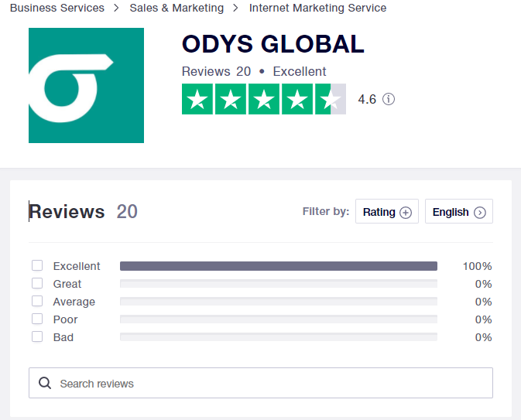Click the ODYS GLOBAL teal logo image

coord(86,85)
